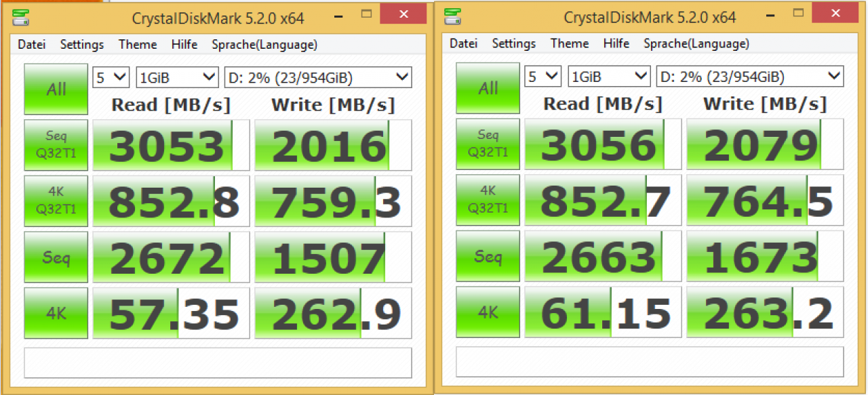Image resolution: width=868 pixels, height=395 pixels.
Task: Click the 852.7 read result in right window
Action: coord(603,200)
